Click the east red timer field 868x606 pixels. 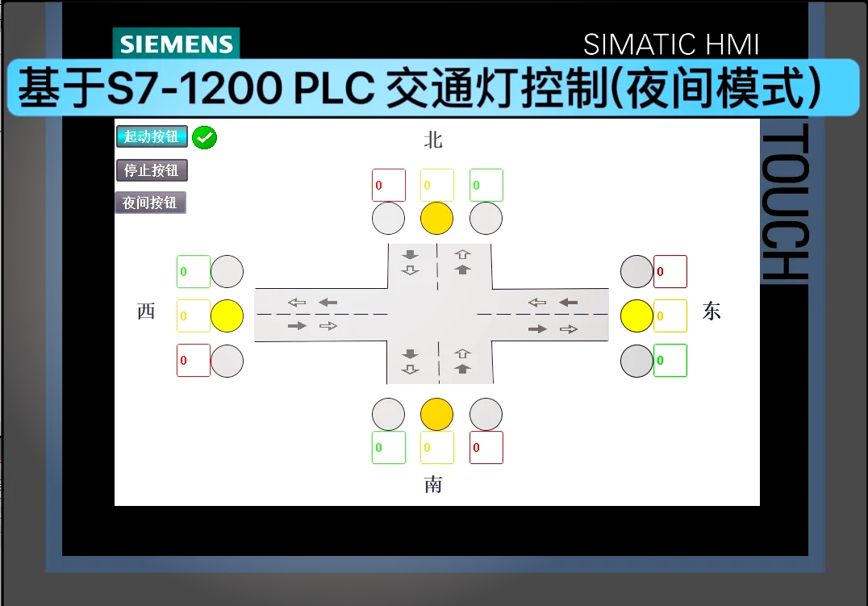pyautogui.click(x=670, y=271)
